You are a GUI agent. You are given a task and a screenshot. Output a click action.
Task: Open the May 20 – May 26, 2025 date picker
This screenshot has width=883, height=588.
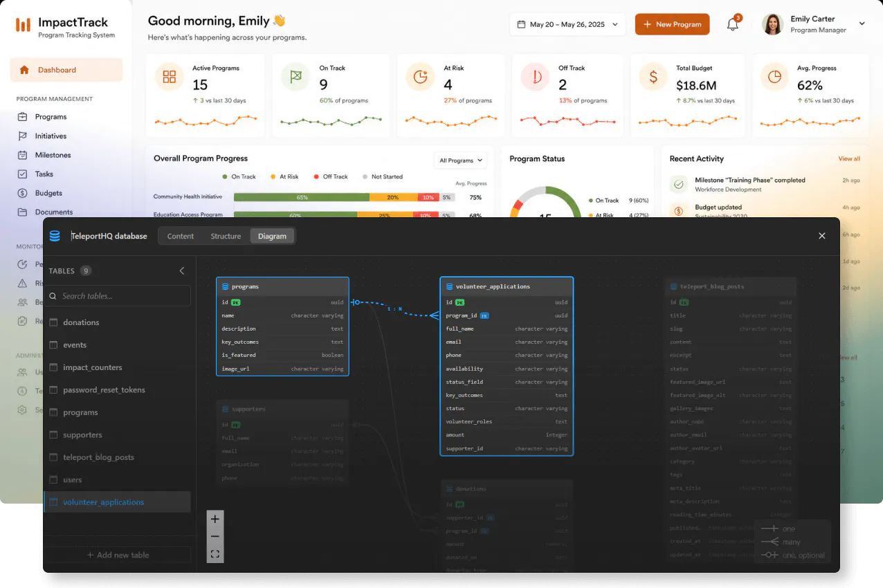click(x=567, y=24)
